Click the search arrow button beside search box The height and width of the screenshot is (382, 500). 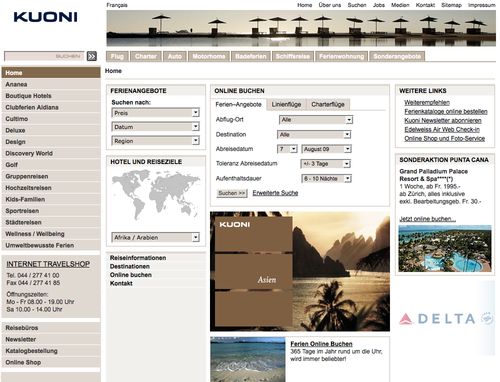click(x=92, y=56)
